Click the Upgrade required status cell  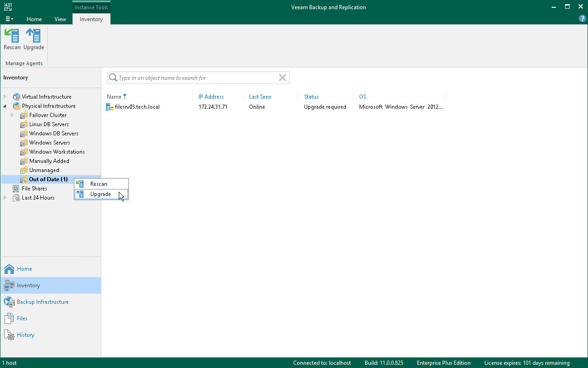point(325,107)
